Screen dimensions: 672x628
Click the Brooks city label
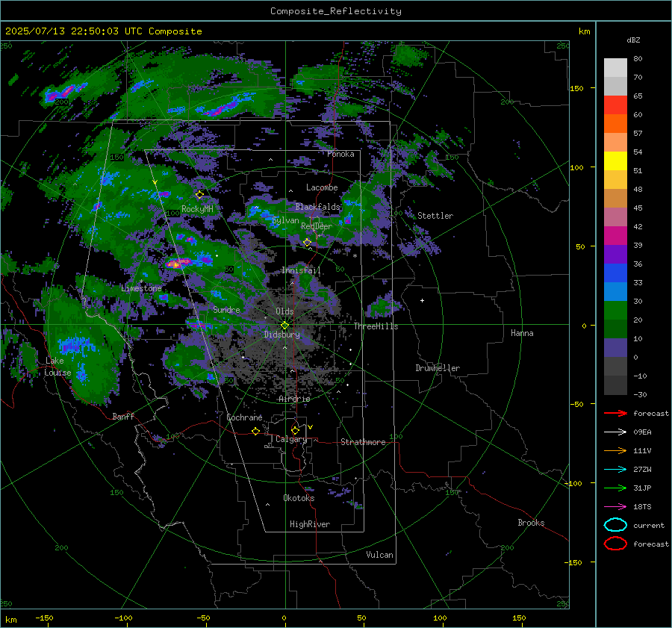(531, 523)
